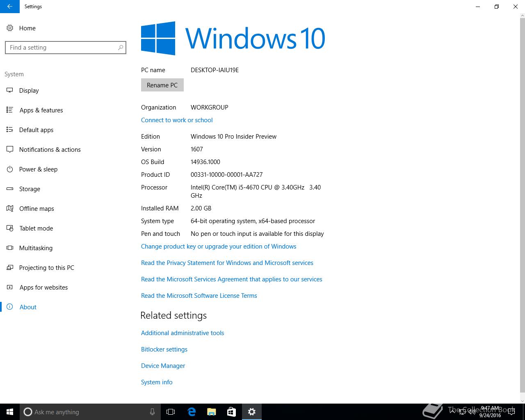The height and width of the screenshot is (420, 525).
Task: Open File Explorer from the taskbar
Action: point(212,412)
